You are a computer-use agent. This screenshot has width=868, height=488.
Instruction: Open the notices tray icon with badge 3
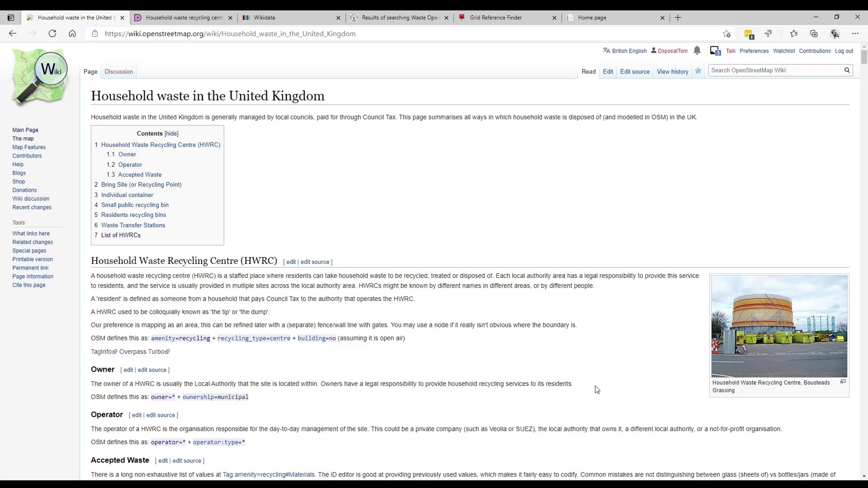(x=715, y=51)
